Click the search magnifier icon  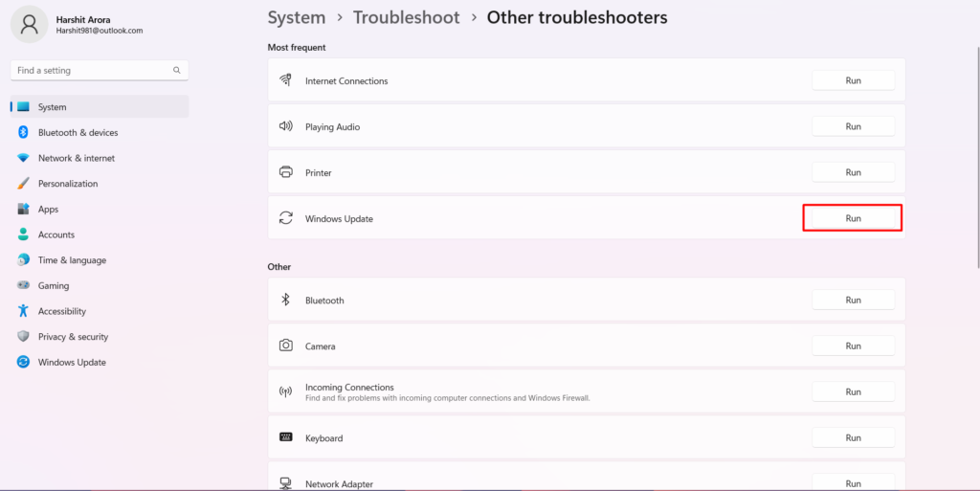pos(177,71)
